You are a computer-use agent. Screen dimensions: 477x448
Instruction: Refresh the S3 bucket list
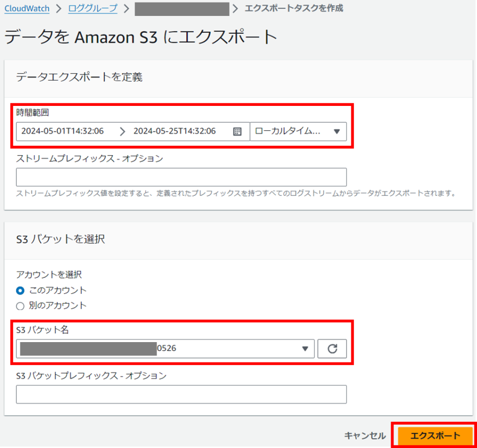pyautogui.click(x=332, y=349)
